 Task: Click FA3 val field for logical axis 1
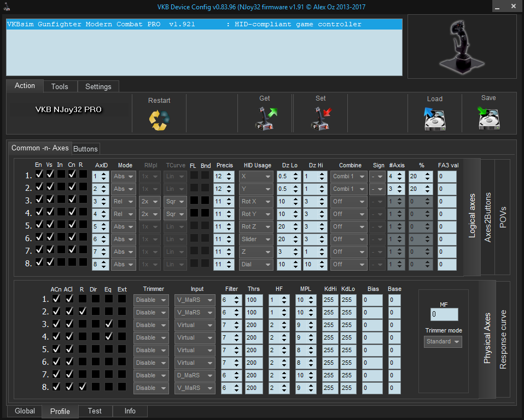point(447,177)
